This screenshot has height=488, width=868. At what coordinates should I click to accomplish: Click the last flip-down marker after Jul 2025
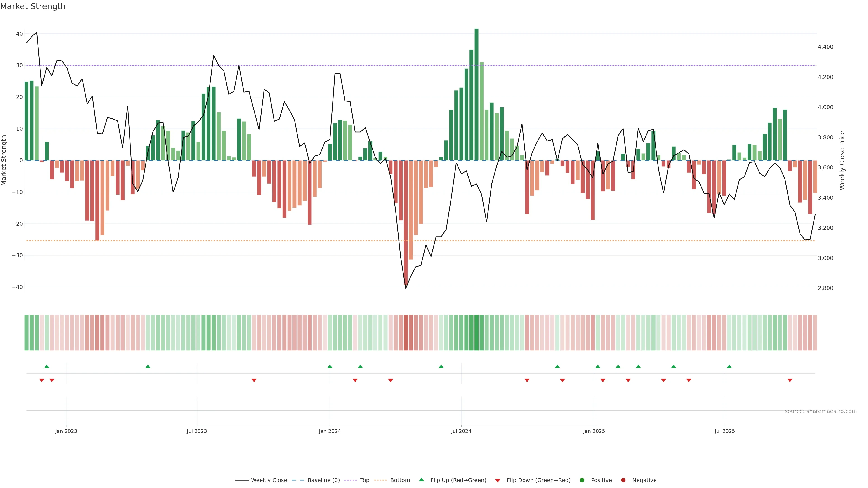pyautogui.click(x=790, y=380)
